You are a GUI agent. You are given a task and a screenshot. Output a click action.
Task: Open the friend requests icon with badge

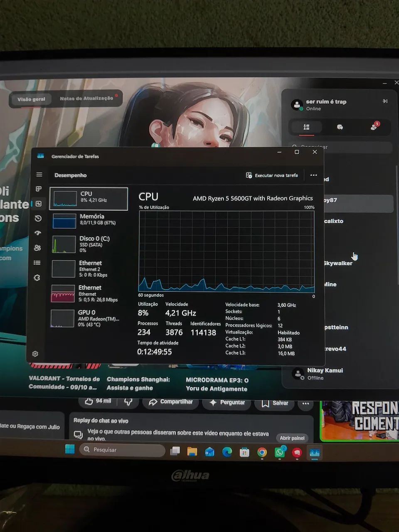point(374,127)
